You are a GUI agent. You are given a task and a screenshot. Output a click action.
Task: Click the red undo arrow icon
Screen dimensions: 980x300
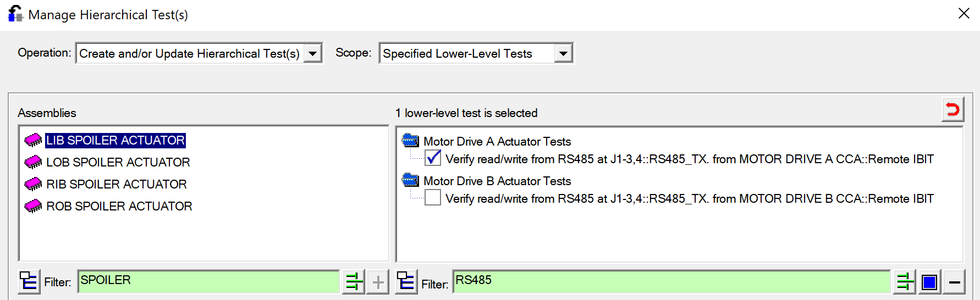pos(953,109)
